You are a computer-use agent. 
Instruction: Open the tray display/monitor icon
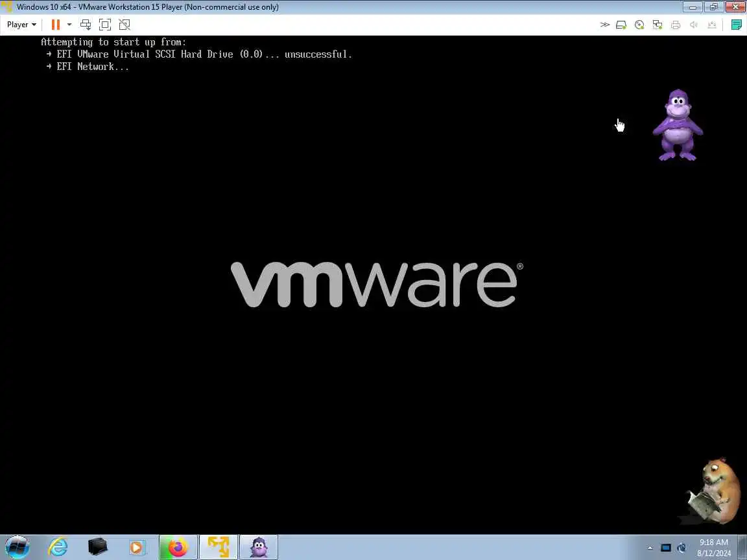pos(666,548)
